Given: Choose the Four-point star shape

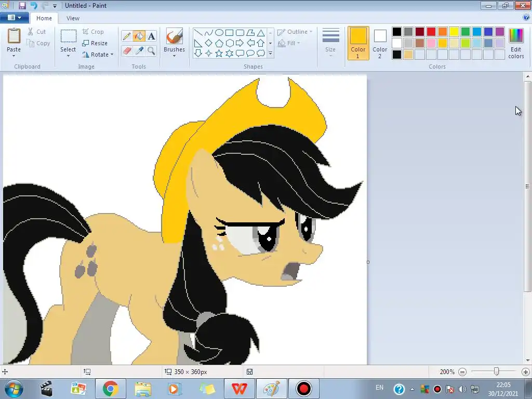Looking at the screenshot, I should 209,54.
